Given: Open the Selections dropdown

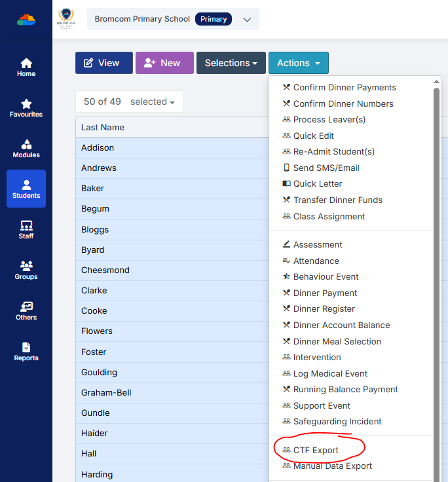Looking at the screenshot, I should coord(231,63).
